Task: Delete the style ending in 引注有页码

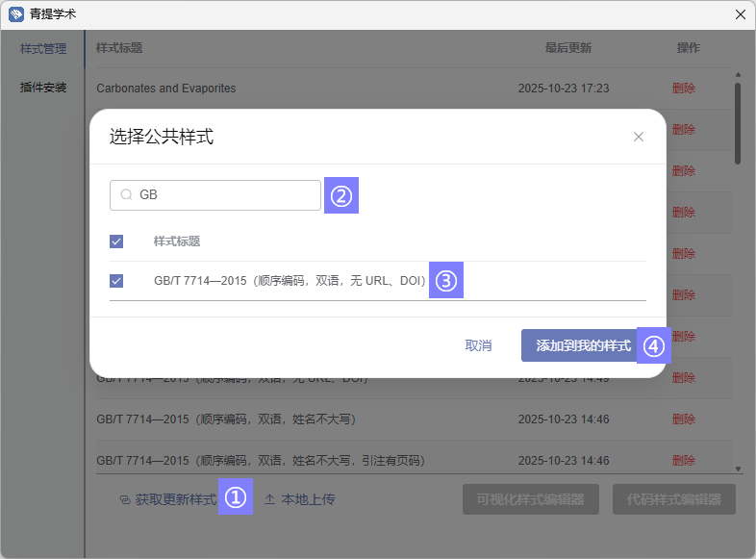Action: coord(683,461)
